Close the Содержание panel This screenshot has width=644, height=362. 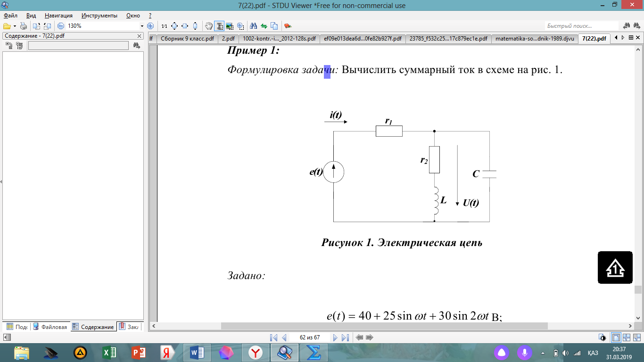140,36
